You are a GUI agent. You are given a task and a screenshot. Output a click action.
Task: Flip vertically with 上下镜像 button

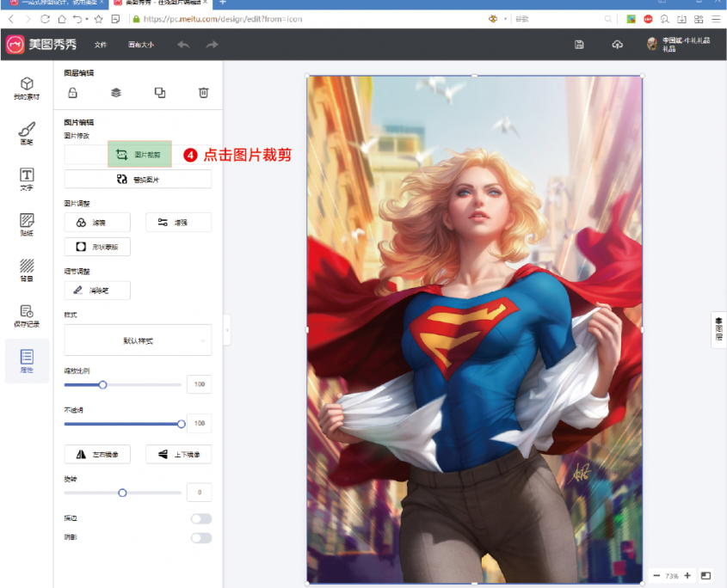pyautogui.click(x=178, y=454)
